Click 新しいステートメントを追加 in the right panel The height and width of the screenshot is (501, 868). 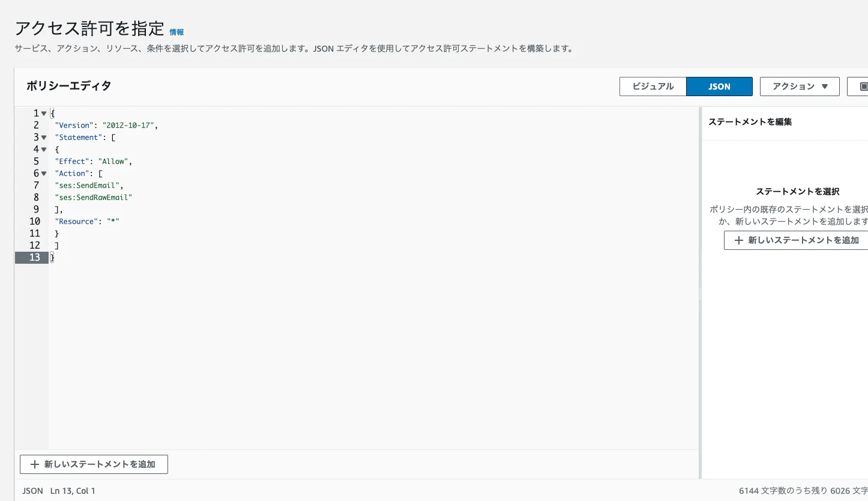[797, 240]
